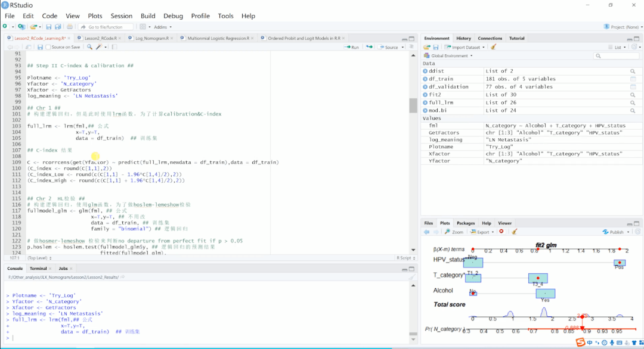This screenshot has height=349, width=644.
Task: Toggle the Source on Save checkbox
Action: pos(48,47)
